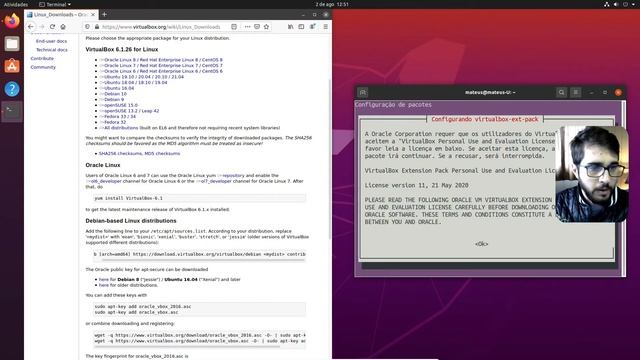Screen dimensions: 640x360
Task: Open Firefox library icon
Action: point(291,27)
